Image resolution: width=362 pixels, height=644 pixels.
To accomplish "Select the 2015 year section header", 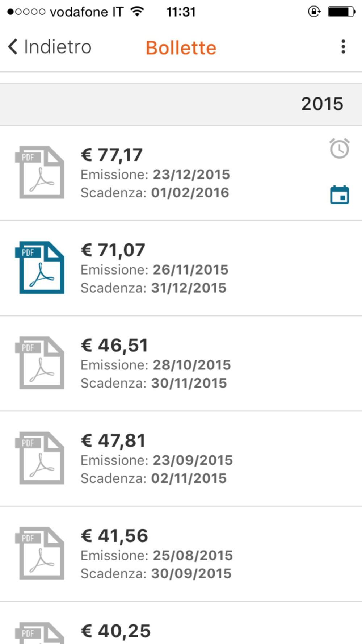I will [322, 104].
